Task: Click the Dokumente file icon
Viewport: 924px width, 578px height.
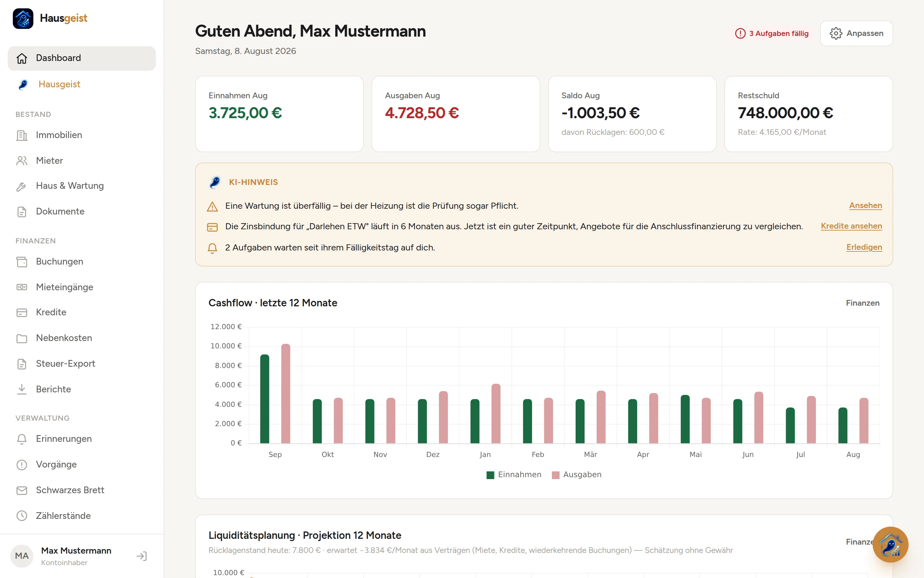Action: coord(22,211)
